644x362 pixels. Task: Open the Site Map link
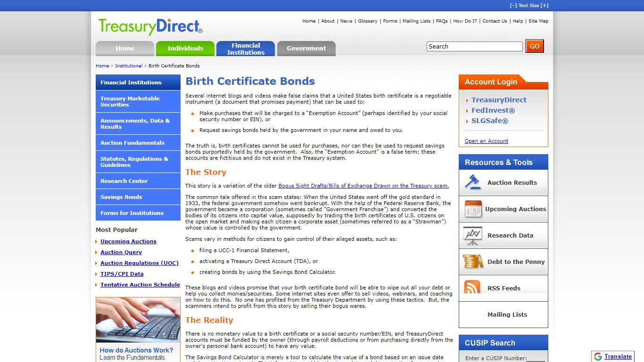pyautogui.click(x=538, y=21)
